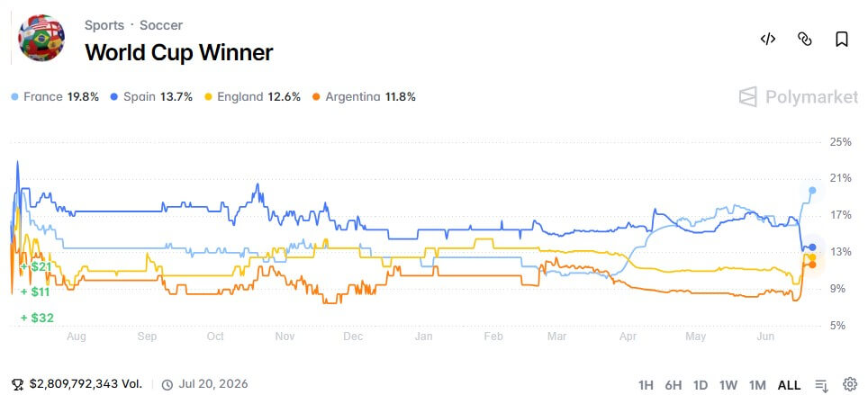Bookmark the World Cup Winner market
This screenshot has height=395, width=868.
click(x=841, y=39)
